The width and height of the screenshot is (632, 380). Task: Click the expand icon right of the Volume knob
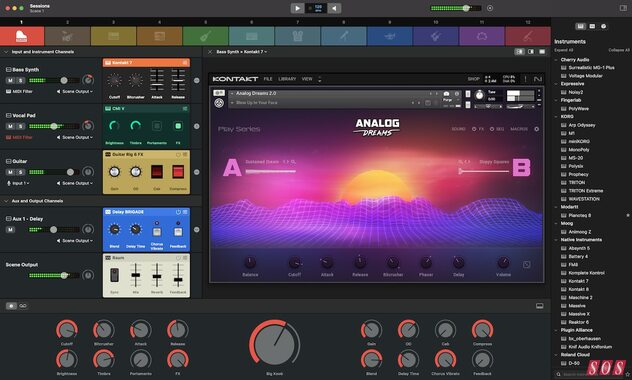pyautogui.click(x=526, y=265)
